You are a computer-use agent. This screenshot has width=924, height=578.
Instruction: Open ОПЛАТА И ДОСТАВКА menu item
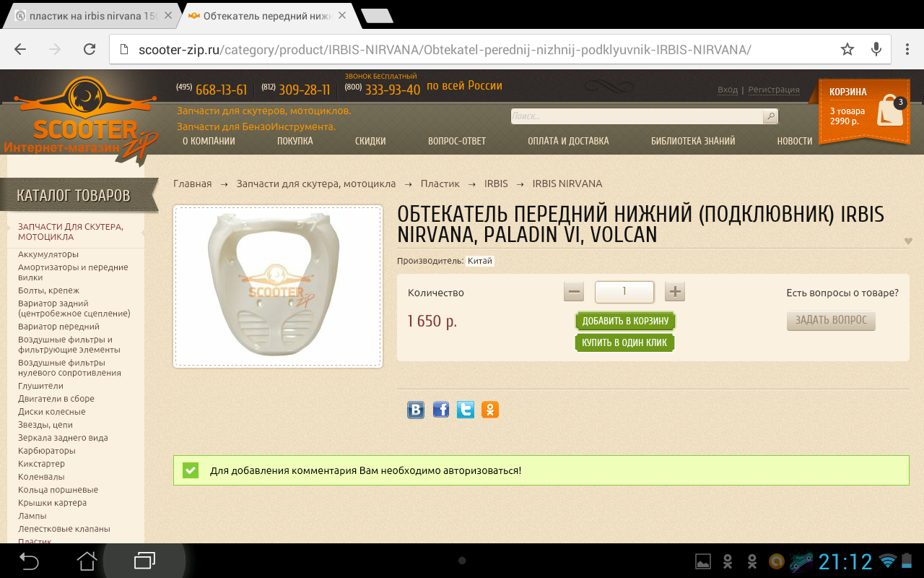[x=568, y=141]
